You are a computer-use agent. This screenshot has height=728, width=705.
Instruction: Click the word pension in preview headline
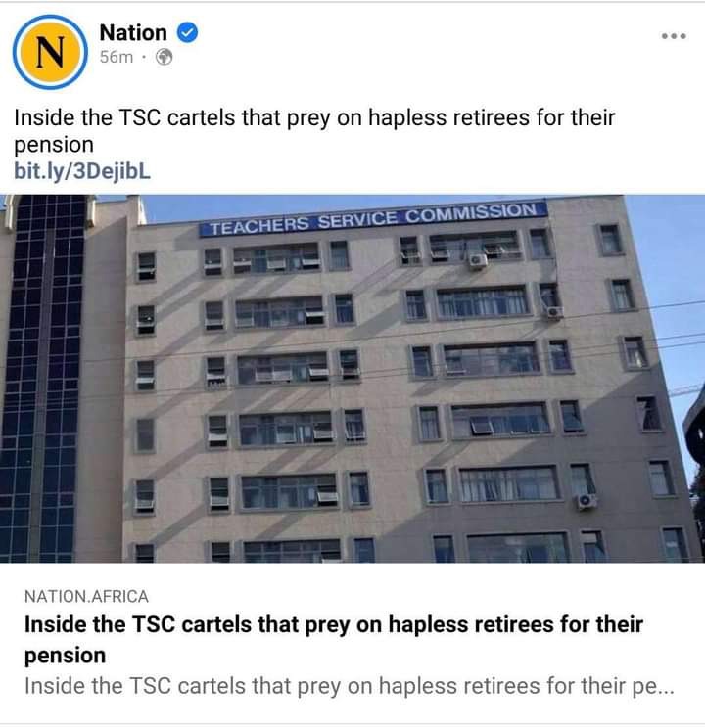[65, 656]
